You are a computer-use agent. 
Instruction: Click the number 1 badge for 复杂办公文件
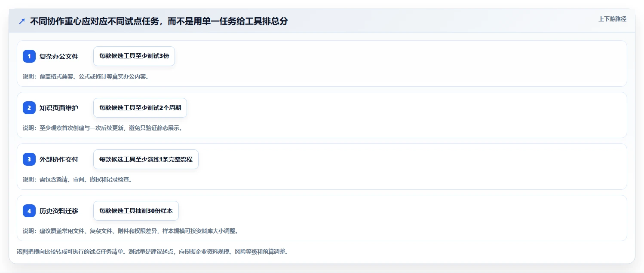29,56
